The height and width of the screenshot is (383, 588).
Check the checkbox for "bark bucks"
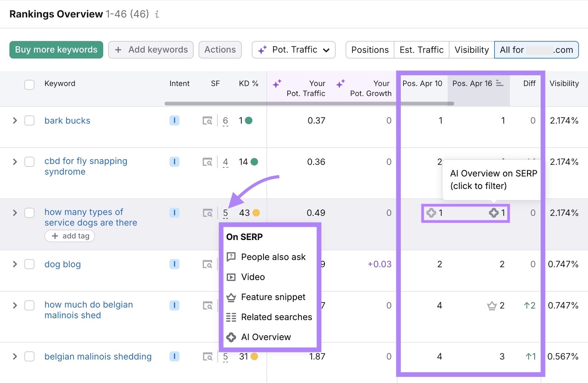pyautogui.click(x=29, y=121)
